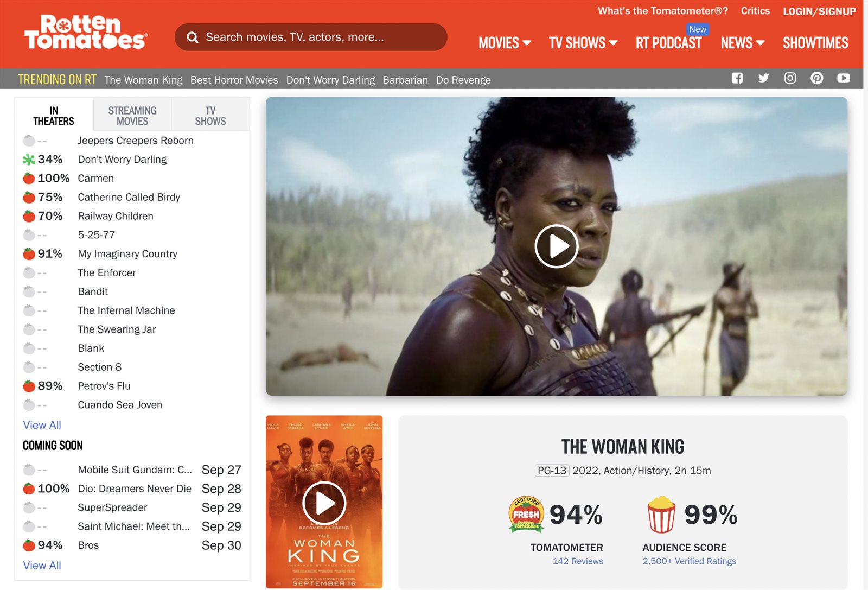Expand the Movies dropdown menu
The height and width of the screenshot is (590, 868).
pyautogui.click(x=505, y=43)
